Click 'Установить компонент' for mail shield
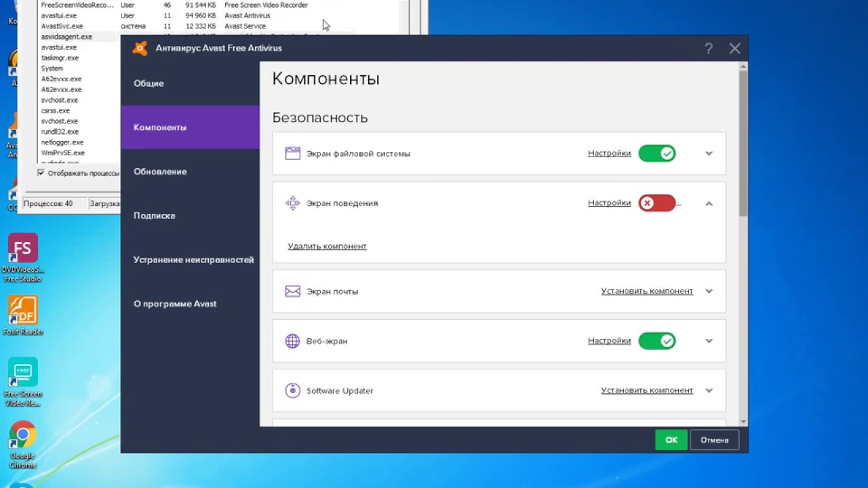Screen dimensions: 868x488 647,291
